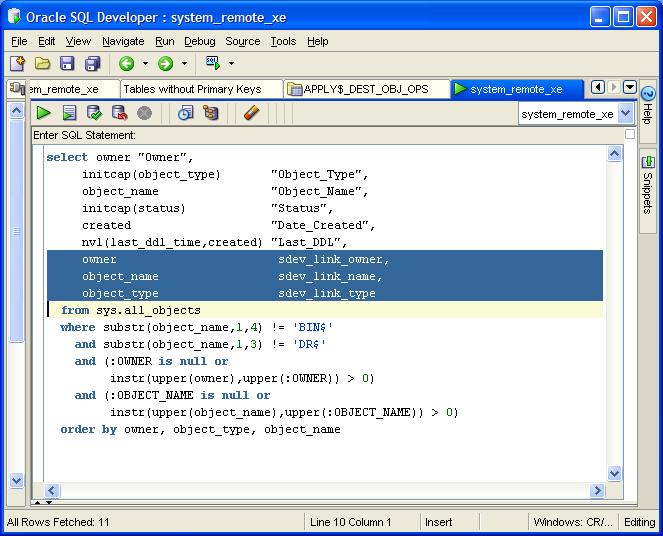The width and height of the screenshot is (663, 536).
Task: Switch to Tables without Primary Keys tab
Action: (x=191, y=89)
